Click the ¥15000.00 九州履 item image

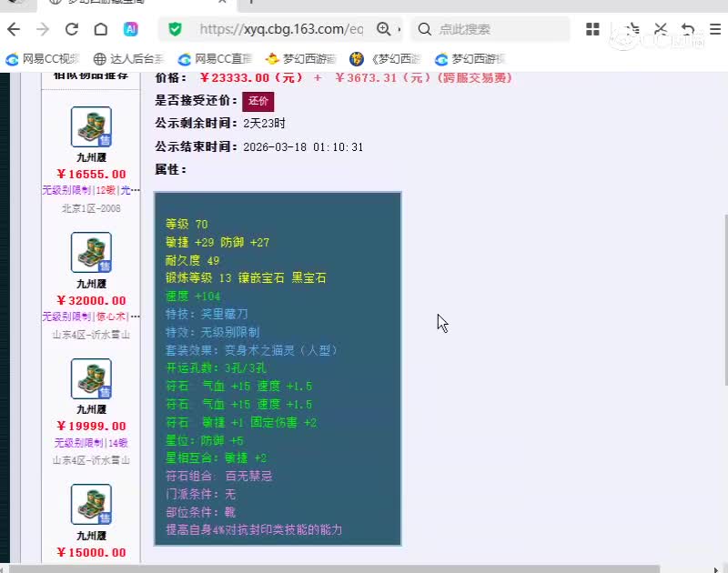tap(91, 505)
